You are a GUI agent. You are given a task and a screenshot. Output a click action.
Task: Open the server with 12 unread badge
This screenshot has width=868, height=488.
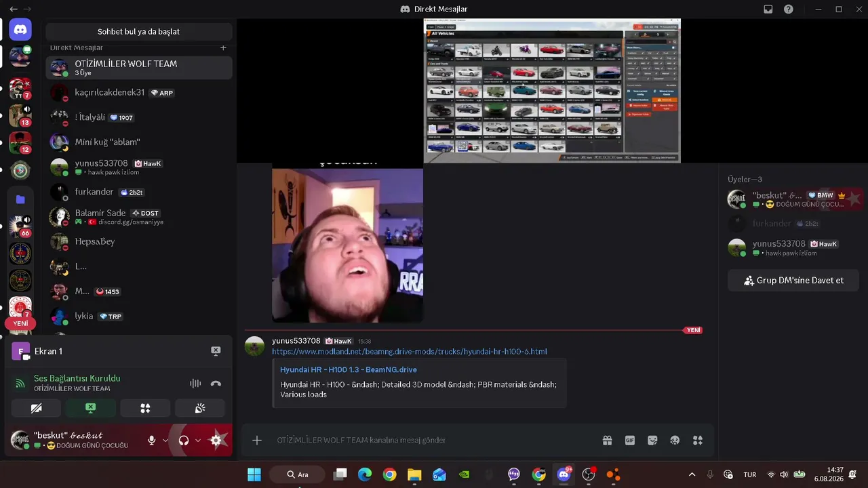pos(20,143)
